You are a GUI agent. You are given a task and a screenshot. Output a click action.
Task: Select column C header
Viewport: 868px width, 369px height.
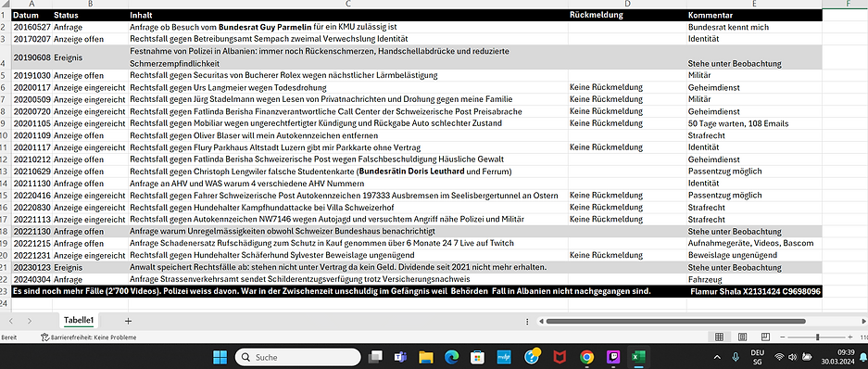[348, 4]
